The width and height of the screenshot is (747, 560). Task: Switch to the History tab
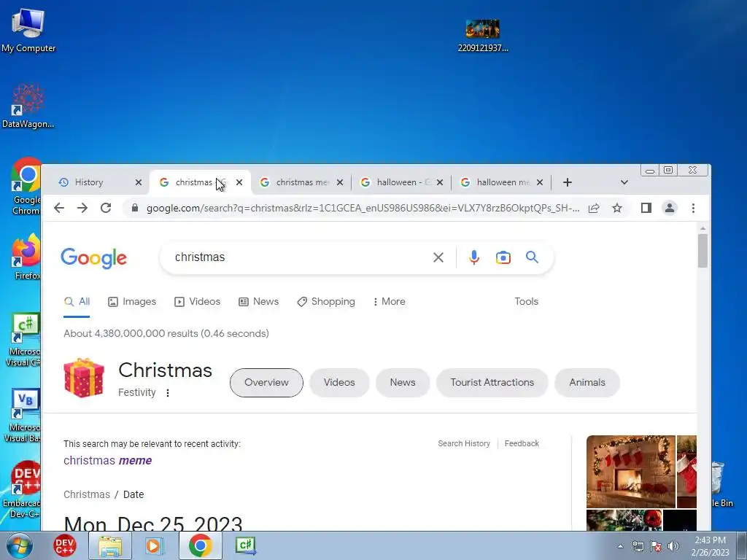96,182
